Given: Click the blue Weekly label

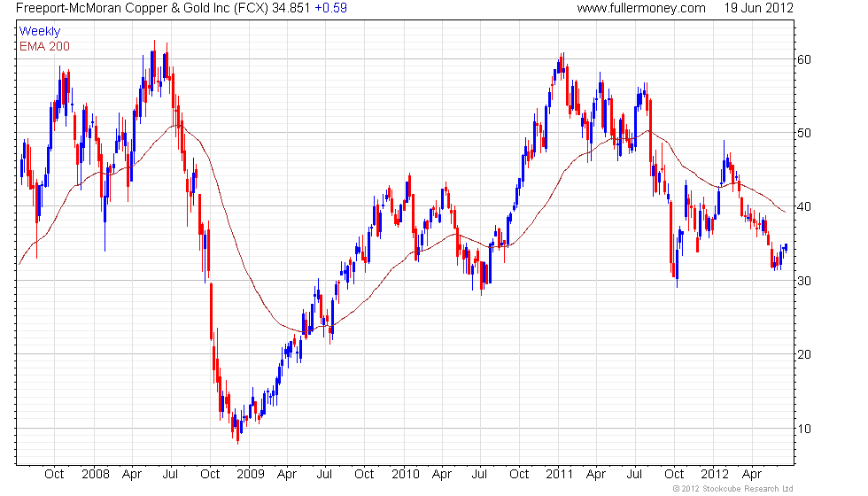Looking at the screenshot, I should 39,32.
